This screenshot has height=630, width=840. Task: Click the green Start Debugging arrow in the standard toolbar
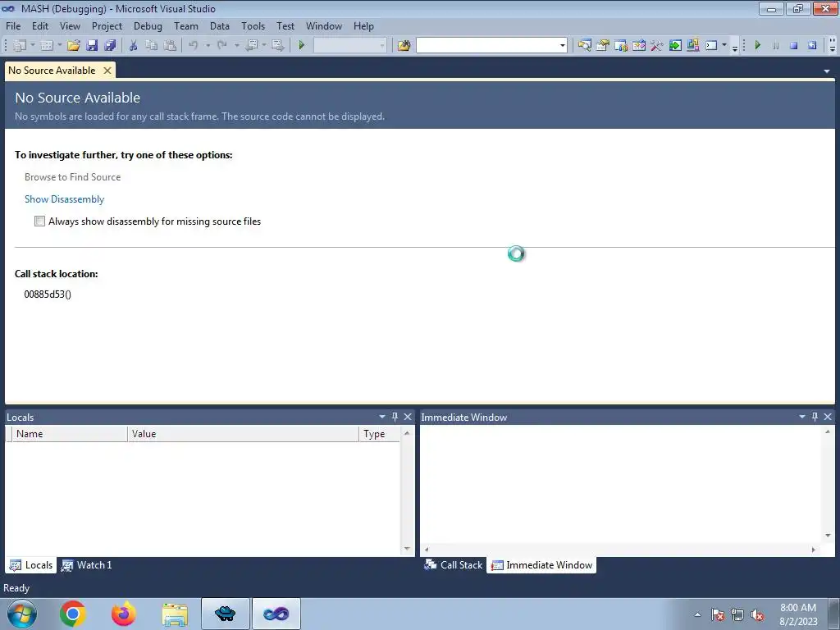(x=302, y=46)
